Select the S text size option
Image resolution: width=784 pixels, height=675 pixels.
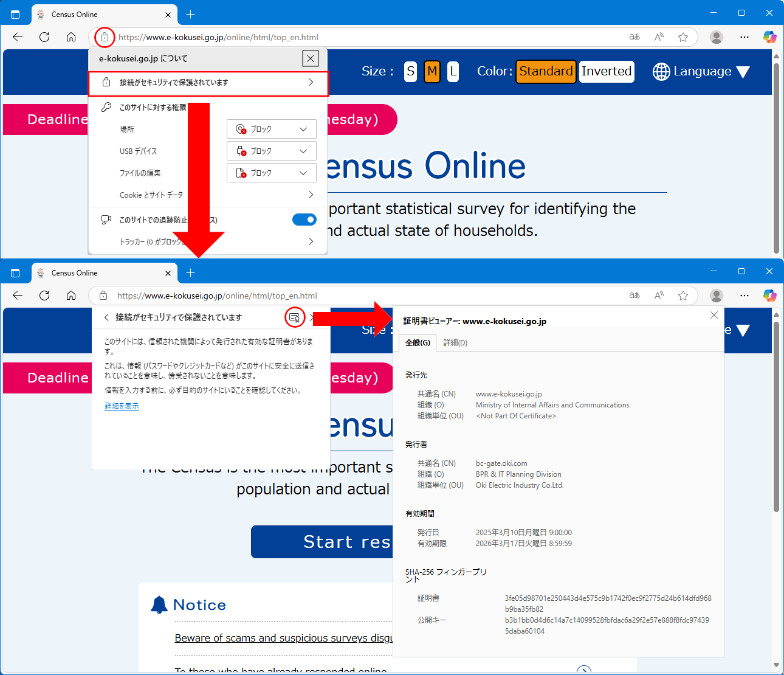411,72
